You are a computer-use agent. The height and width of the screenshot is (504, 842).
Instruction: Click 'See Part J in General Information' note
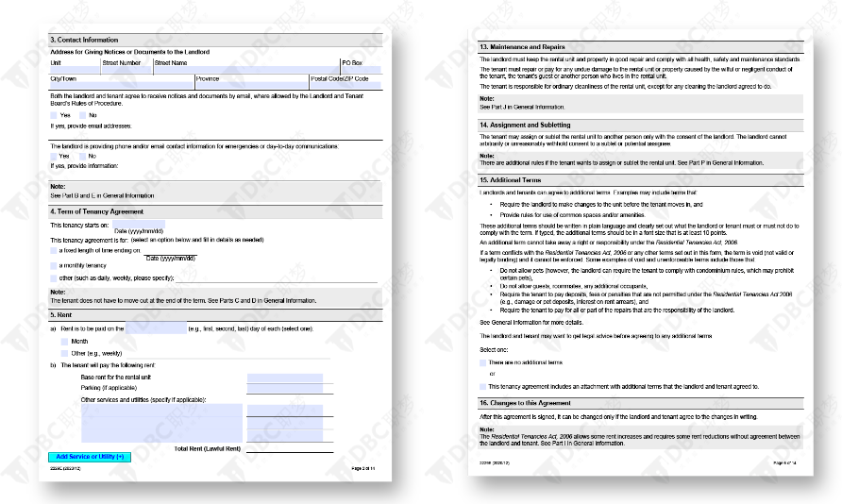522,107
